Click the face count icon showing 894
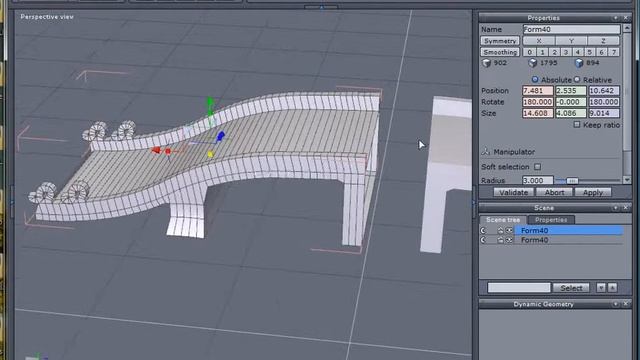Image resolution: width=640 pixels, height=360 pixels. (579, 63)
